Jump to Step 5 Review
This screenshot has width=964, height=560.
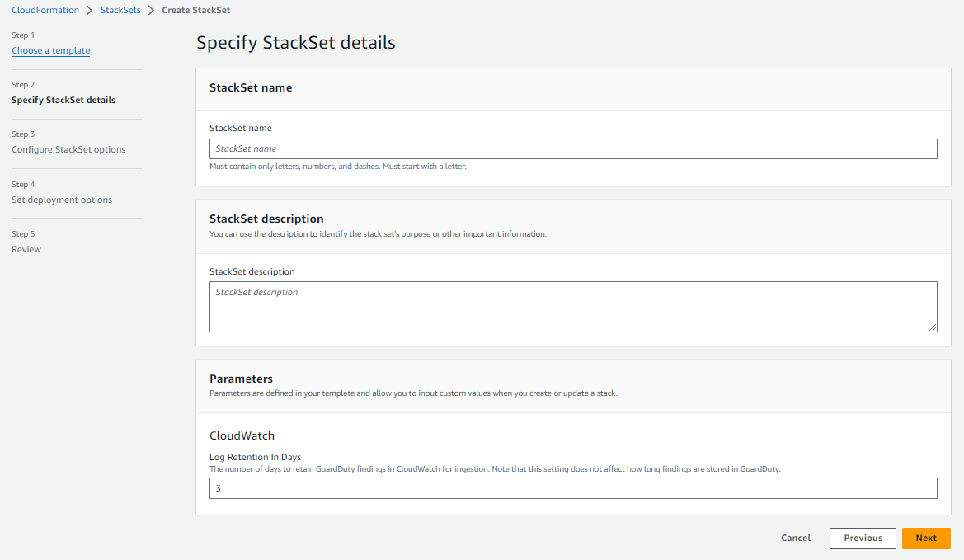point(26,248)
